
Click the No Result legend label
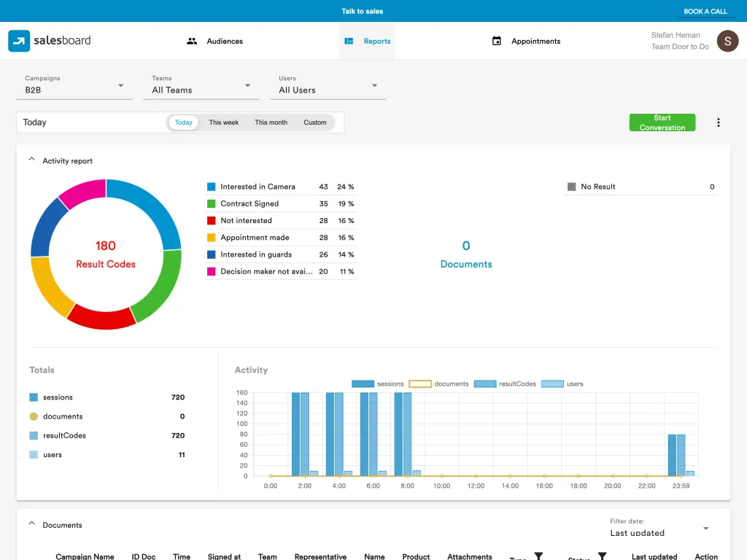point(598,187)
